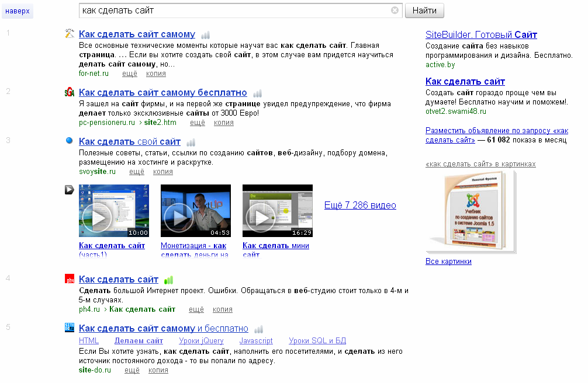
Task: Open 'ещё' for the pc-pensioneru.ru result
Action: pos(198,123)
